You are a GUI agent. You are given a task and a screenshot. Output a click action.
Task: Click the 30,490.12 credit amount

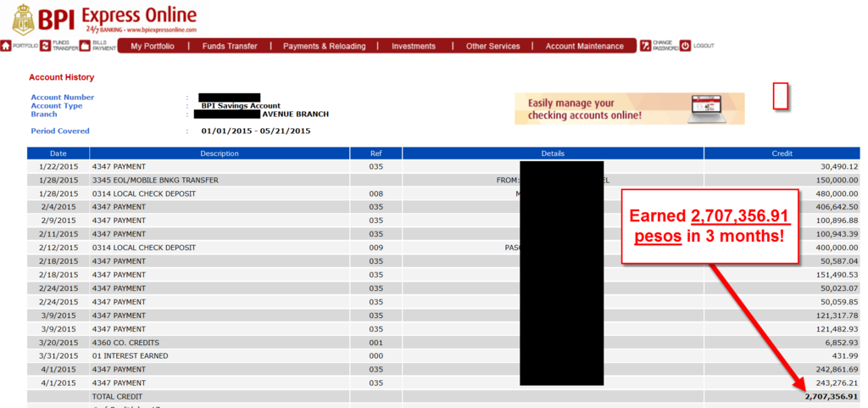[x=839, y=166]
